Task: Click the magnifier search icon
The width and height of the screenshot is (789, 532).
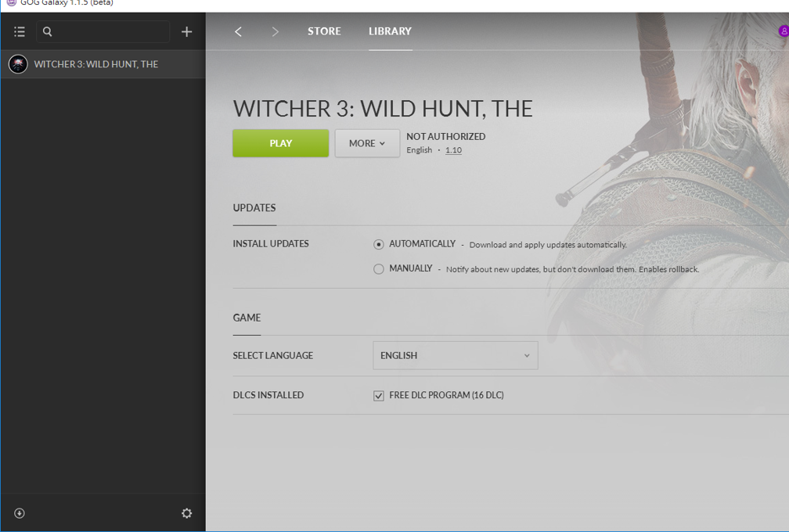Action: point(48,32)
